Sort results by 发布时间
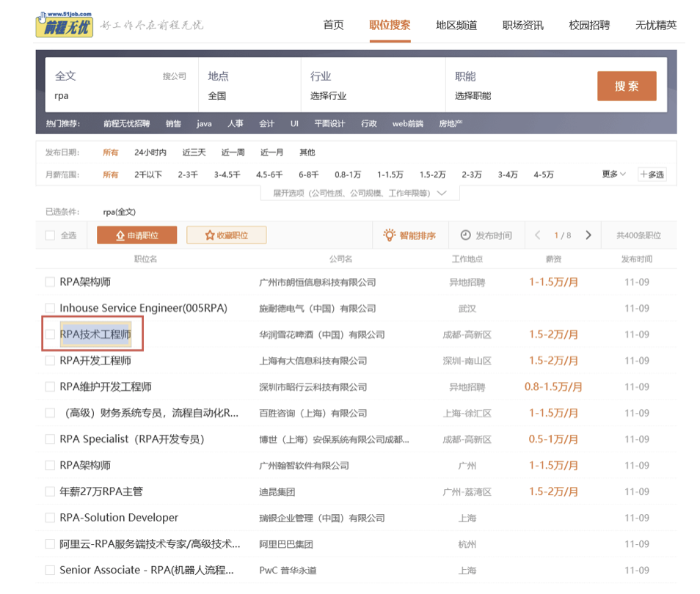 tap(486, 235)
